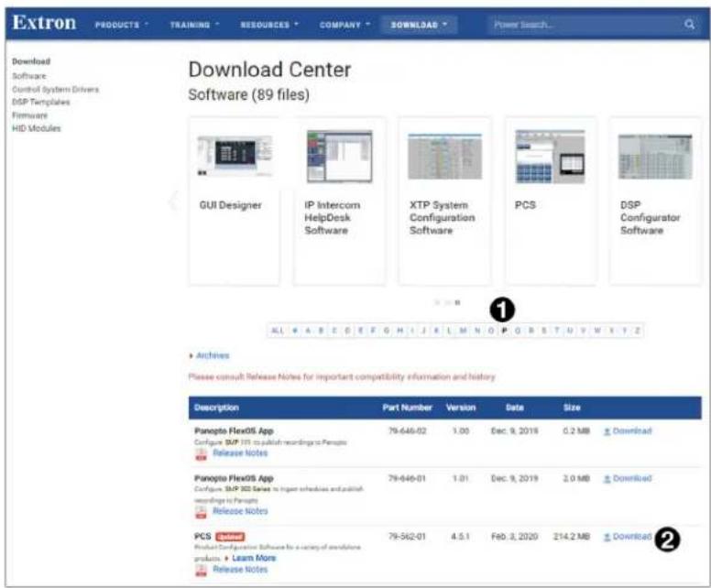This screenshot has height=588, width=711.
Task: Open Software in the sidebar
Action: pos(29,76)
